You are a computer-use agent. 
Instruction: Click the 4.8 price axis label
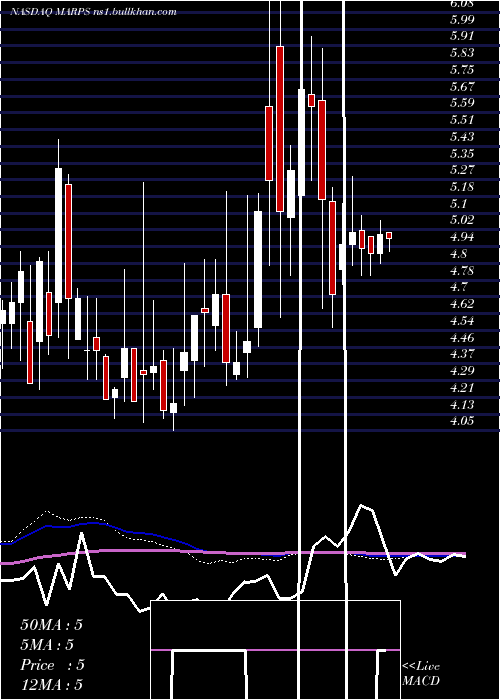click(x=458, y=254)
